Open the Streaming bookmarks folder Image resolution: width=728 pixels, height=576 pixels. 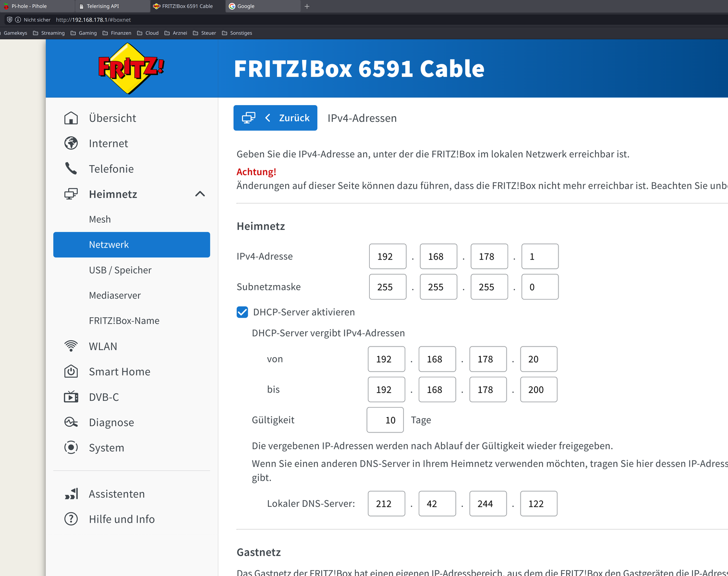point(49,33)
